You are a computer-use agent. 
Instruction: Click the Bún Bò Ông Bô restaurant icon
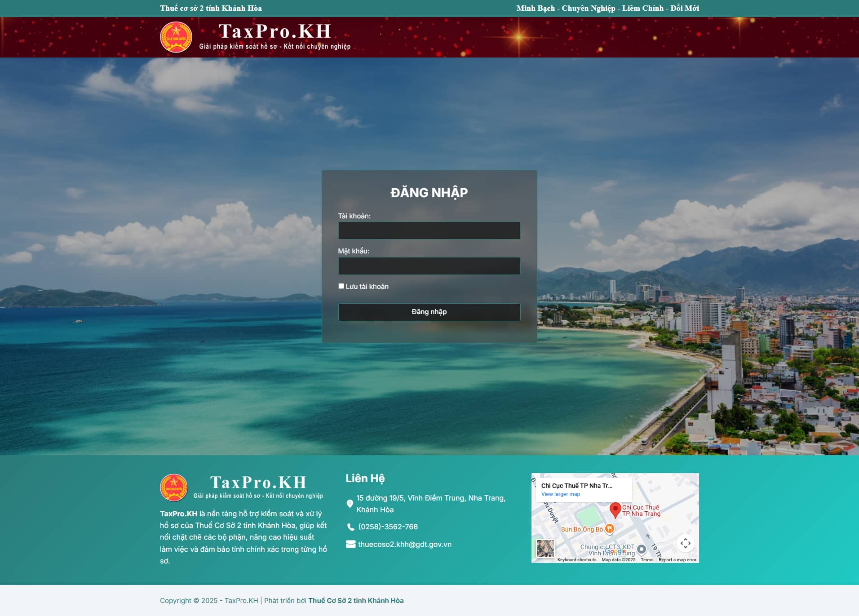[609, 529]
